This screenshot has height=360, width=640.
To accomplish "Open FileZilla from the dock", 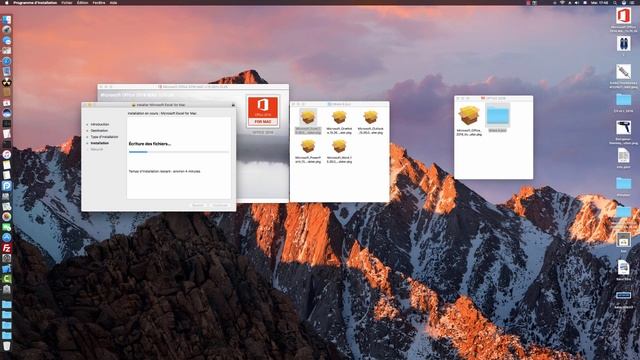I will pyautogui.click(x=7, y=248).
